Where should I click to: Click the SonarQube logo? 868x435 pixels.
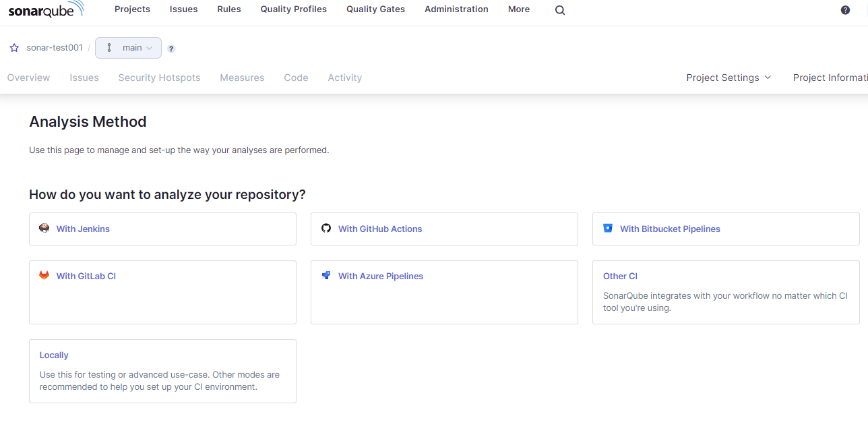pyautogui.click(x=46, y=9)
